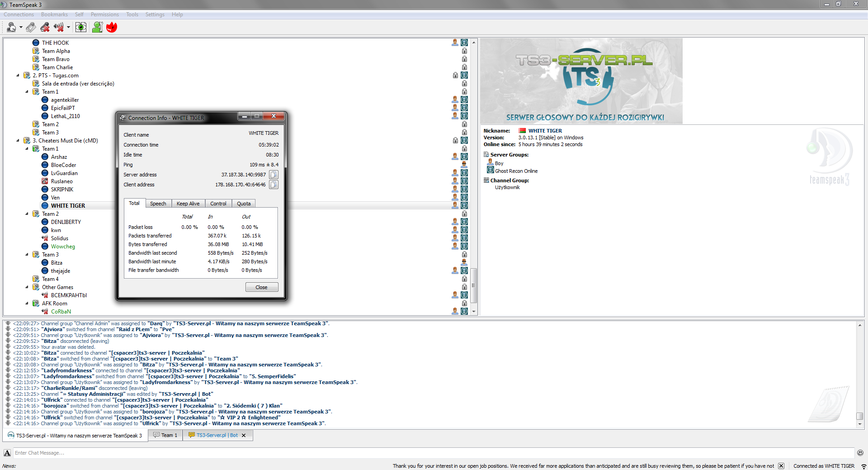Click the TS3-SERVER.PL banner image
Screen dimensions: 868x470
(581, 81)
